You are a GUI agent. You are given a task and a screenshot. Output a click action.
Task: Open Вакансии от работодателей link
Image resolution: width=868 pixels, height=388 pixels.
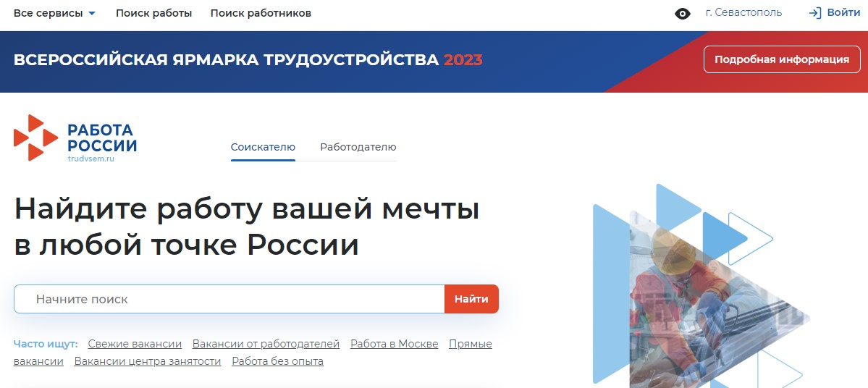coord(266,344)
